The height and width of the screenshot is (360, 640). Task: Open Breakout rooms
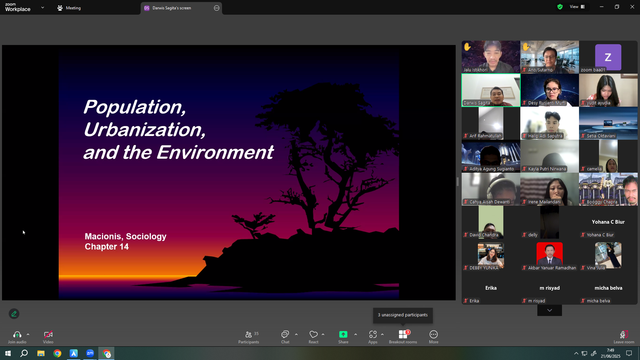point(403,337)
